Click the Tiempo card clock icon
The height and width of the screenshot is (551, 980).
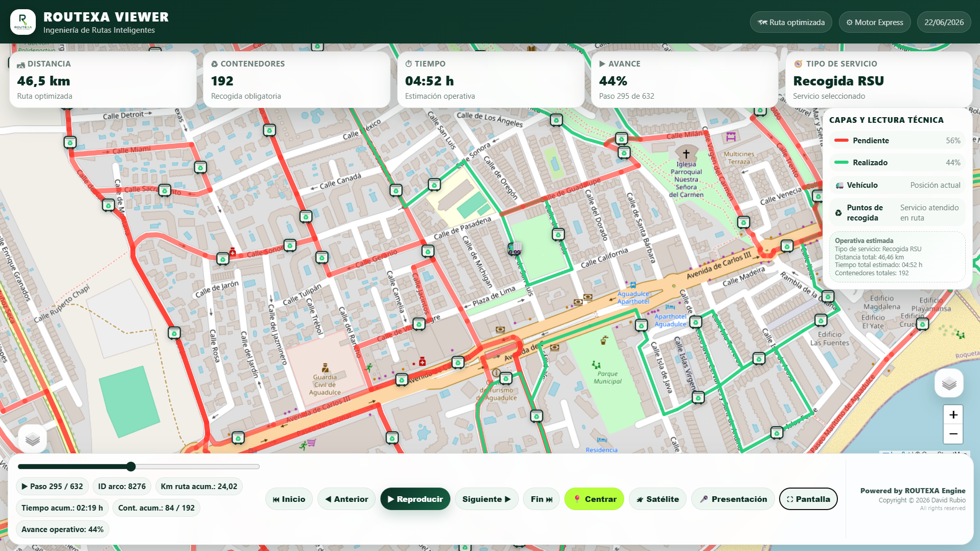click(408, 64)
